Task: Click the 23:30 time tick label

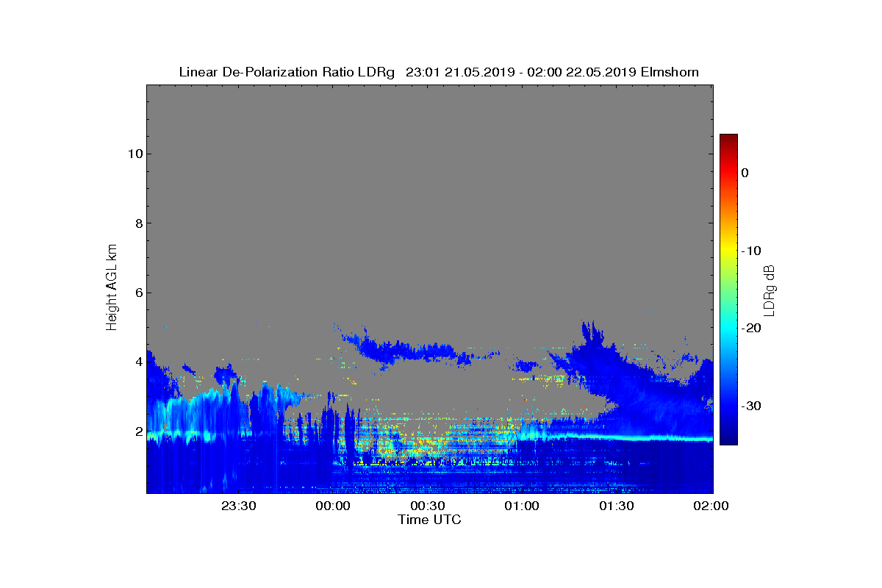Action: [238, 506]
